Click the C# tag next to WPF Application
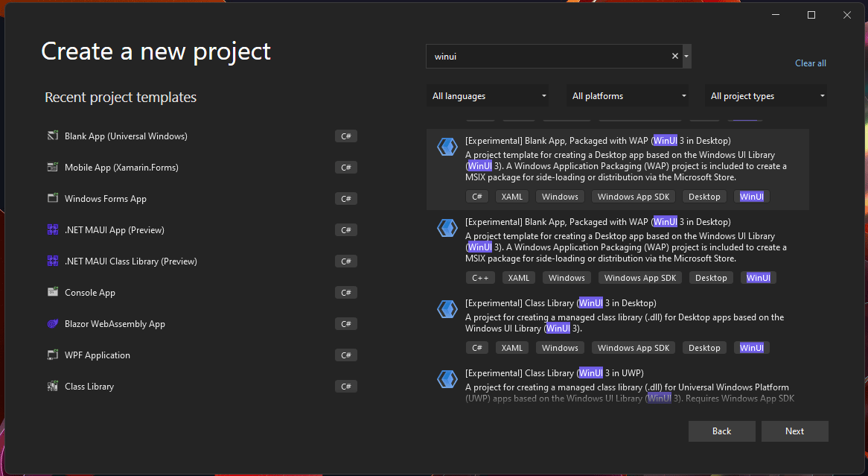Screen dimensions: 868x476 (346, 355)
